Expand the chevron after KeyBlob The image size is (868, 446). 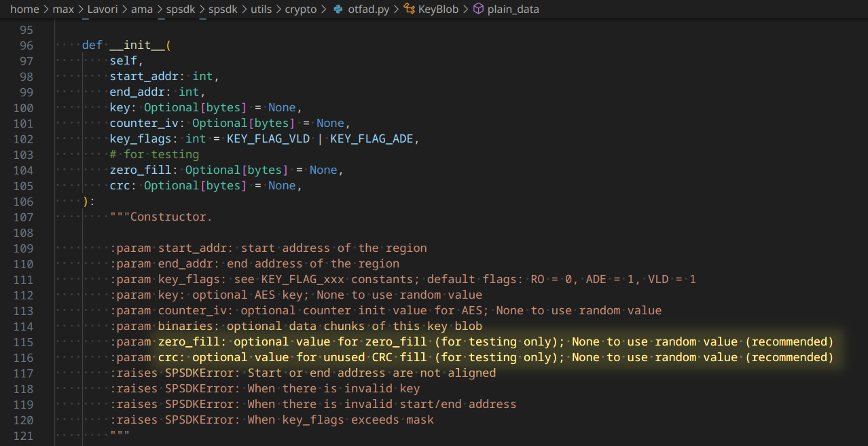coord(467,9)
